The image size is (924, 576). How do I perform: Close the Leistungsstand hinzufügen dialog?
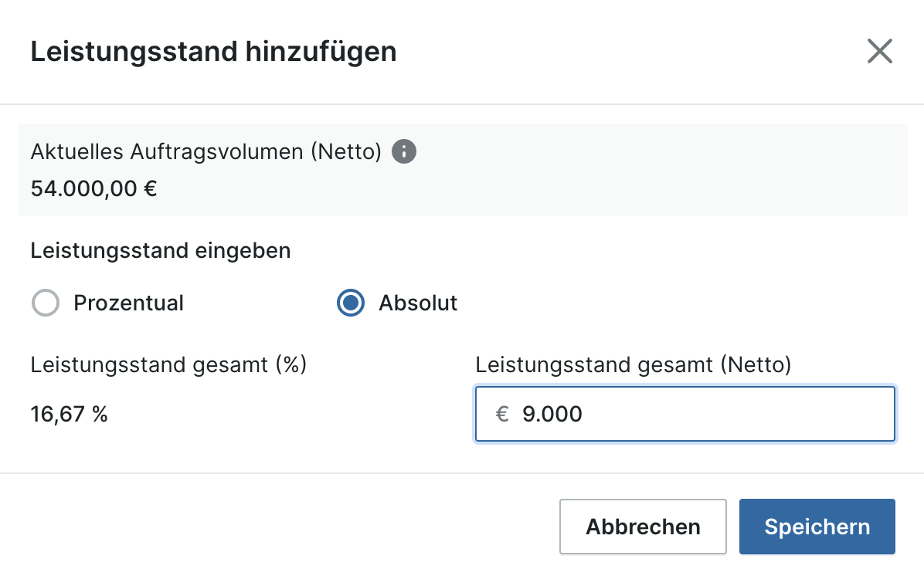pyautogui.click(x=880, y=52)
